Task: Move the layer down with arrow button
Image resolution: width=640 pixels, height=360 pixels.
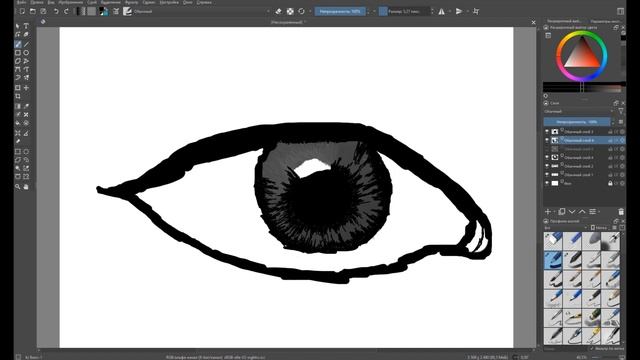Action: [x=572, y=211]
